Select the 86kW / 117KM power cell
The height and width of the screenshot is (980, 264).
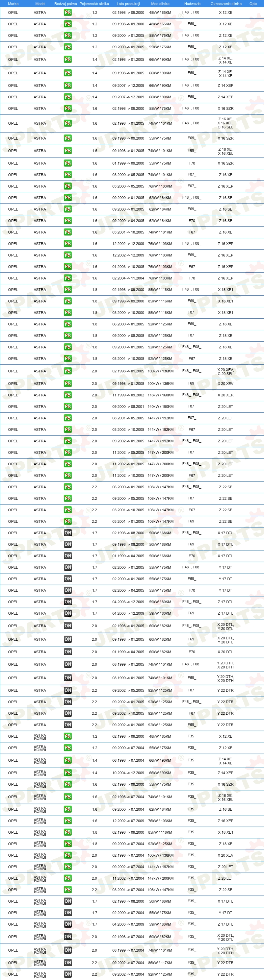[x=160, y=963]
